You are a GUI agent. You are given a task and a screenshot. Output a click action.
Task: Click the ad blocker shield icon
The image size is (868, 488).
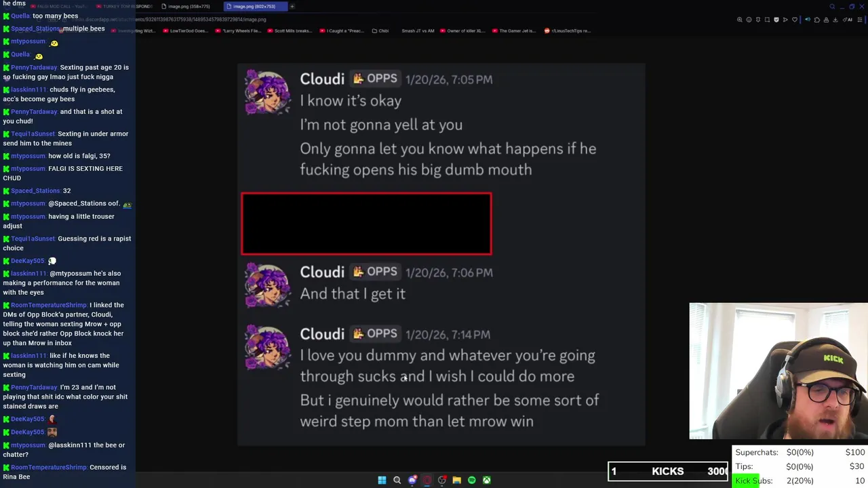pos(776,20)
